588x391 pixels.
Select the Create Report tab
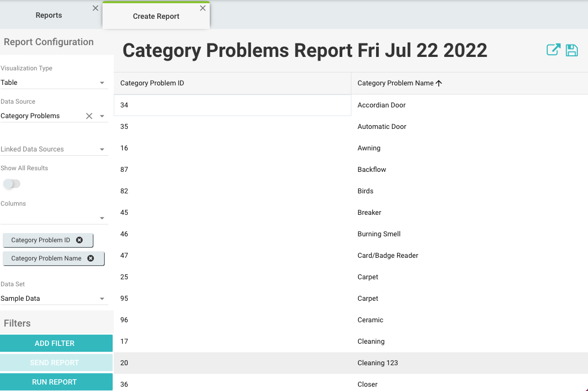[156, 17]
